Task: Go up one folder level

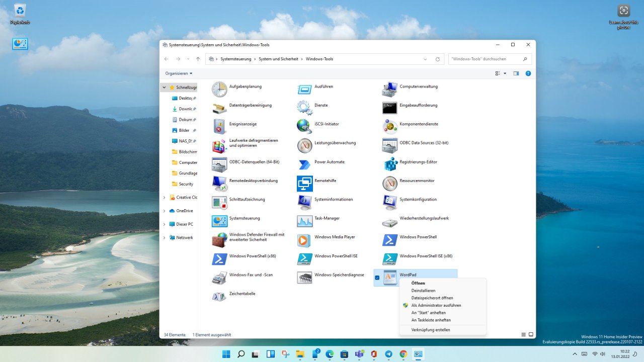Action: point(198,59)
